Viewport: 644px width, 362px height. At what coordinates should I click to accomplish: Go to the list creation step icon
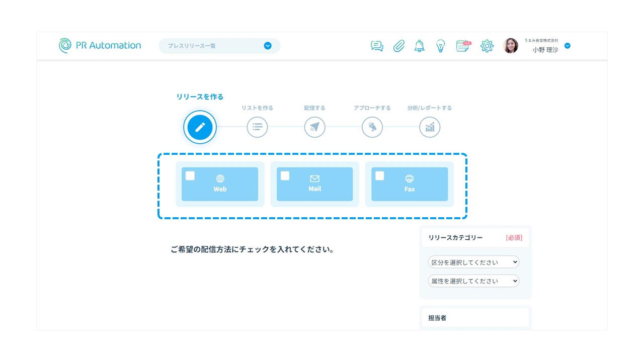pyautogui.click(x=257, y=127)
